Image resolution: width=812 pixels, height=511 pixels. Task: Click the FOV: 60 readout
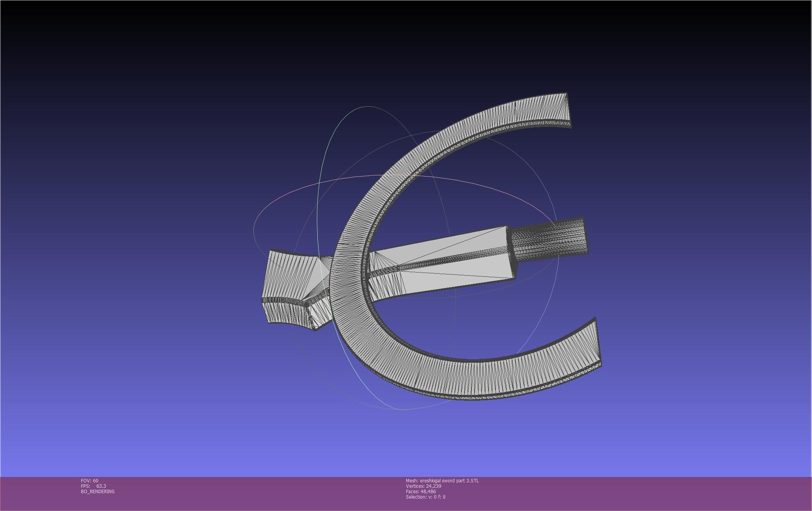click(89, 480)
